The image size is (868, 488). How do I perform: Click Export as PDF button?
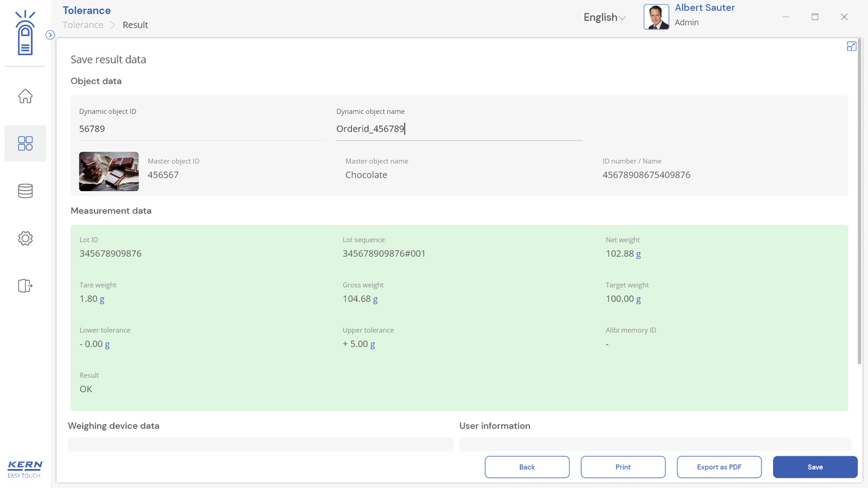[719, 467]
